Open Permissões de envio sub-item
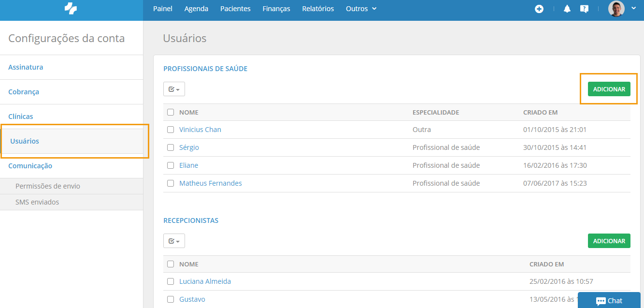This screenshot has height=308, width=644. (72, 186)
